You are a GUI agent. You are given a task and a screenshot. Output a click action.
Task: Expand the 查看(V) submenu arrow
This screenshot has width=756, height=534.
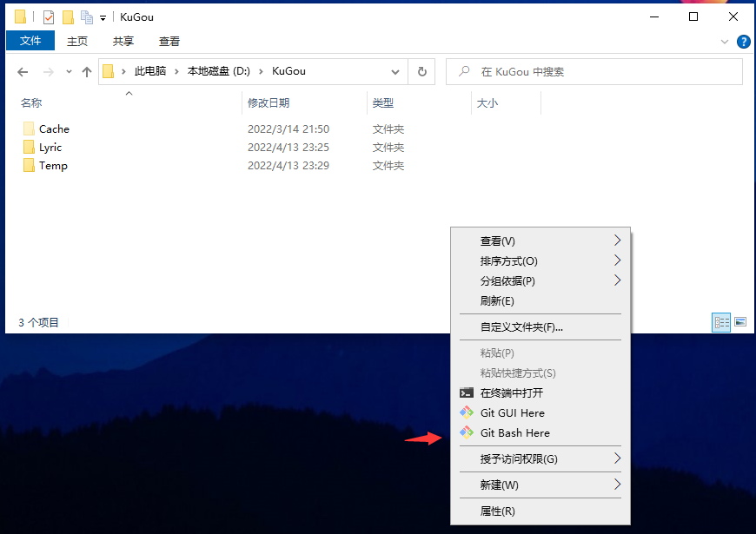(x=617, y=241)
